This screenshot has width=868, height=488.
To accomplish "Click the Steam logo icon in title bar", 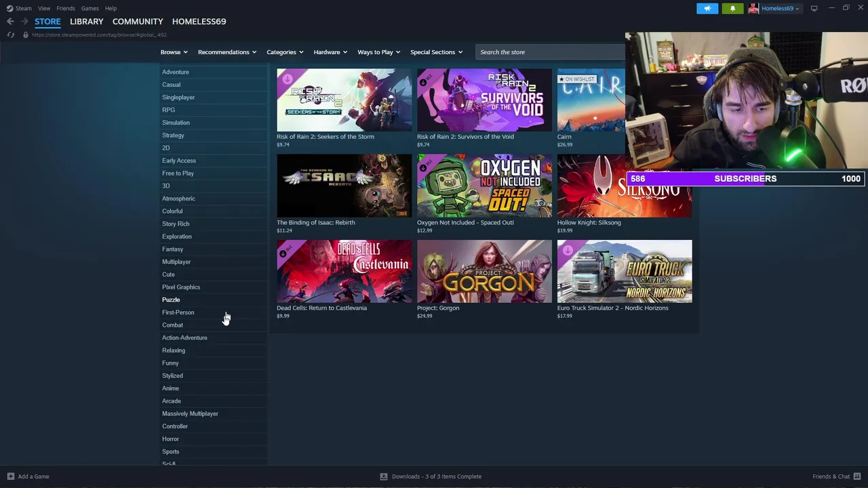I will pyautogui.click(x=9, y=8).
